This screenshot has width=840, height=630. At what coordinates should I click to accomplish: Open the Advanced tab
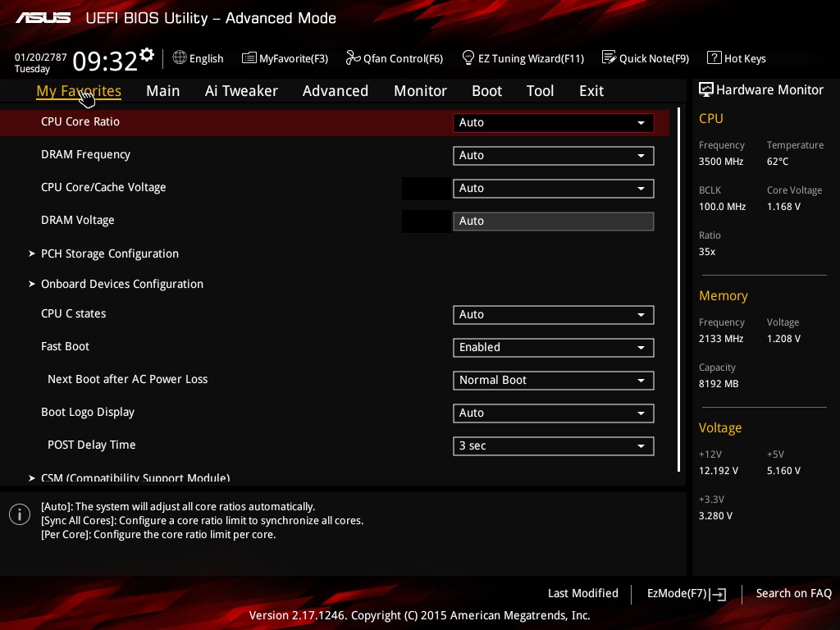click(x=336, y=91)
